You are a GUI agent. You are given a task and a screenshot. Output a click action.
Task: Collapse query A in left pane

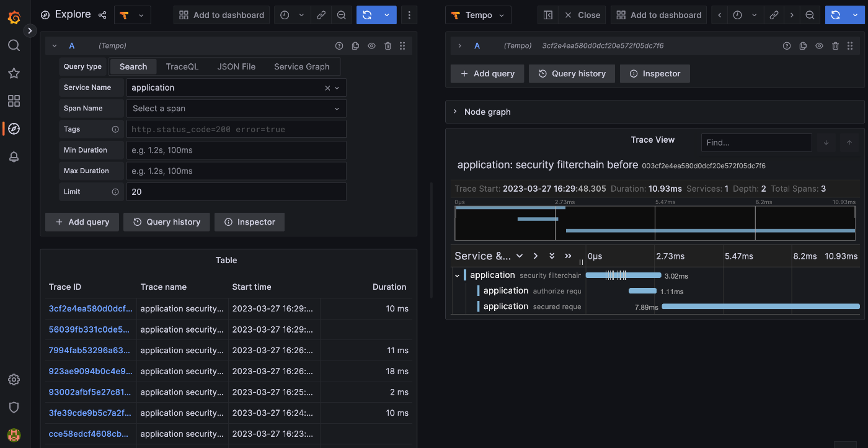coord(55,46)
